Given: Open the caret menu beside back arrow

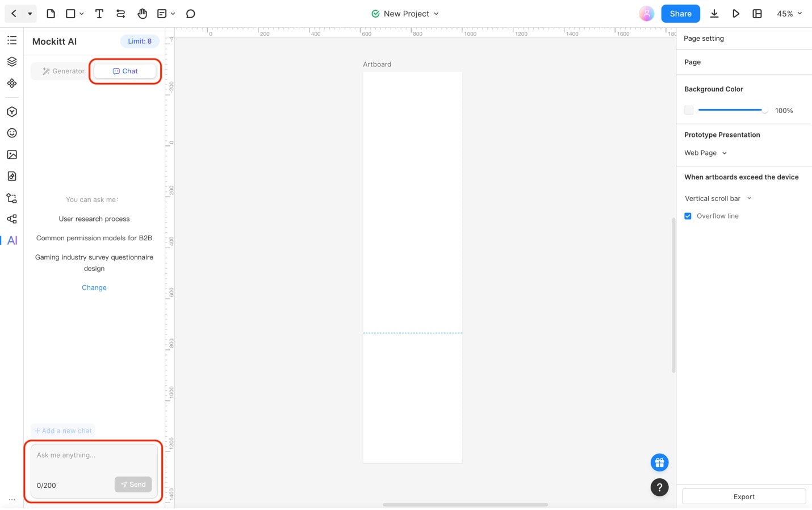Looking at the screenshot, I should coord(30,14).
